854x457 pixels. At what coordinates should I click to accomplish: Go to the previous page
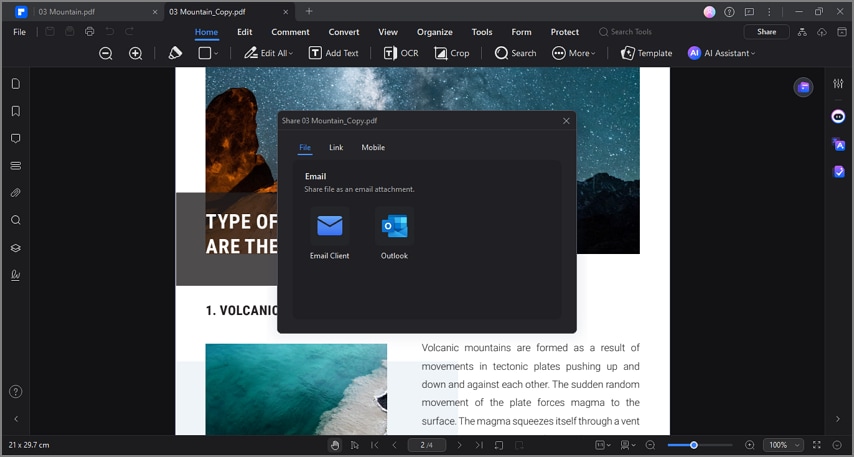tap(394, 445)
